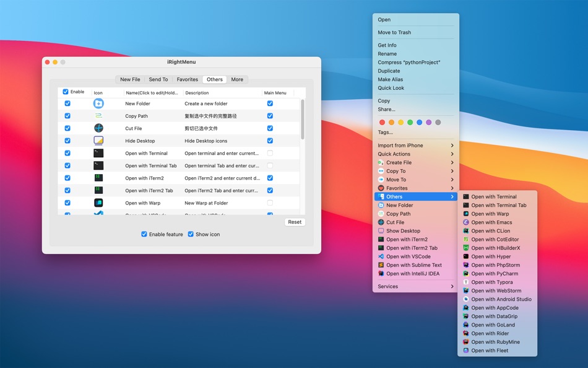The image size is (588, 368).
Task: Click the Reset button
Action: pos(295,222)
